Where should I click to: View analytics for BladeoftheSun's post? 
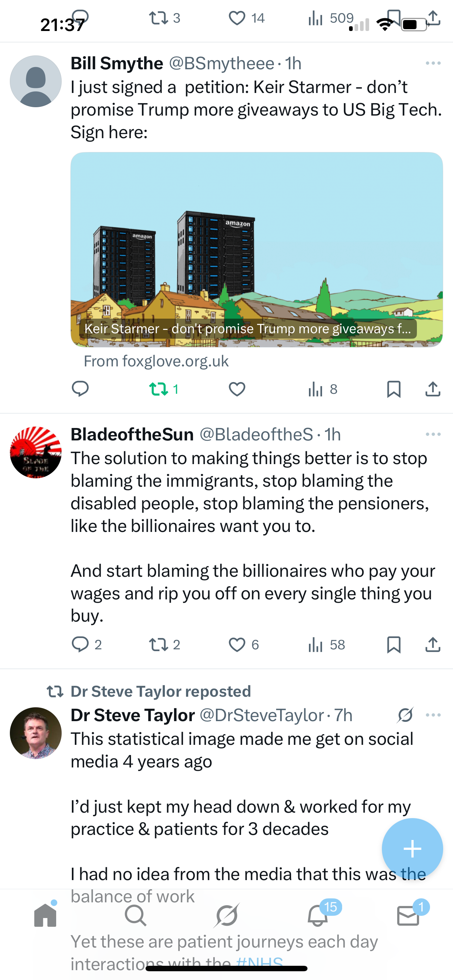pos(316,645)
